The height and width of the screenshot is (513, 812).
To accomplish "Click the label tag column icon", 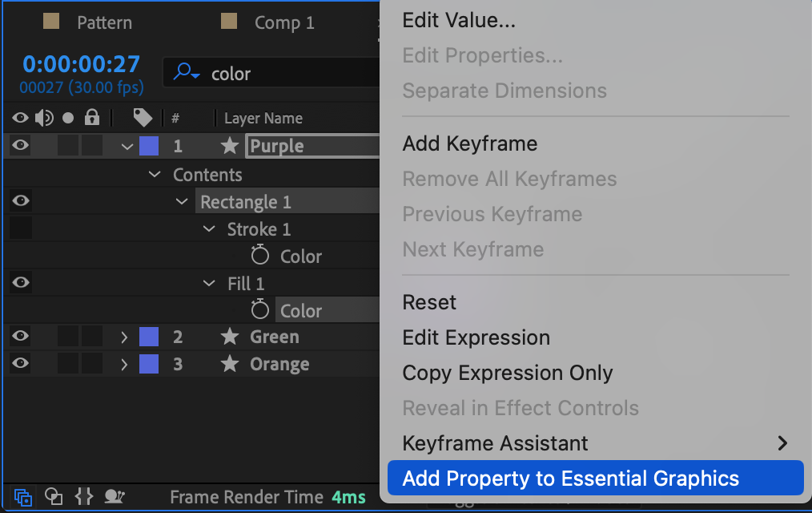I will 143,119.
